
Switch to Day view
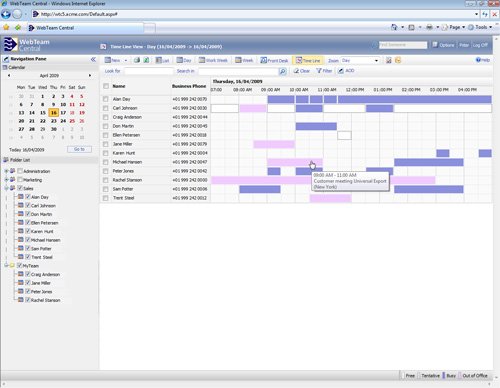coord(184,60)
